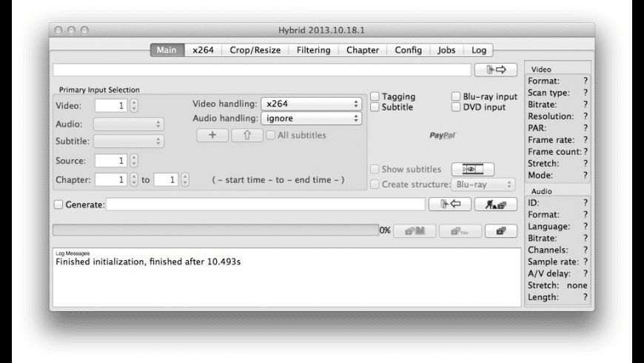644x363 pixels.
Task: Click the Chapter end stepper arrows
Action: click(x=185, y=180)
